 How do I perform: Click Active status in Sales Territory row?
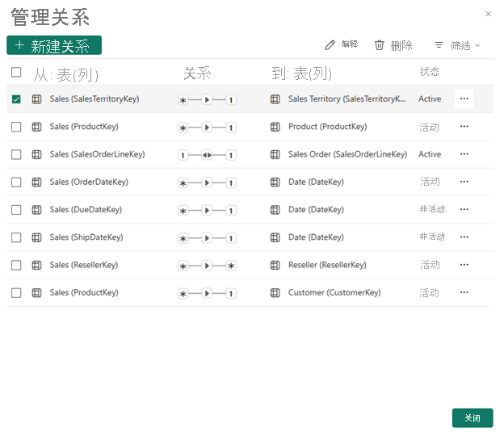[x=430, y=99]
